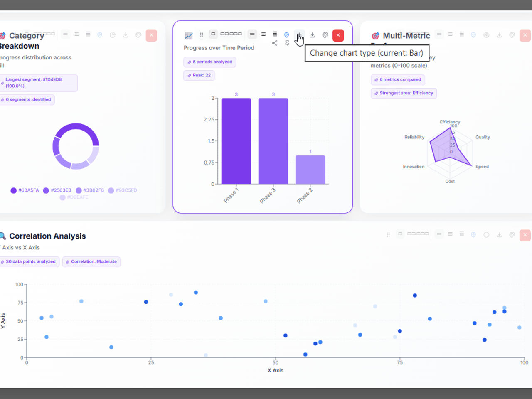Select the #93C5FD legend swatch

click(111, 190)
